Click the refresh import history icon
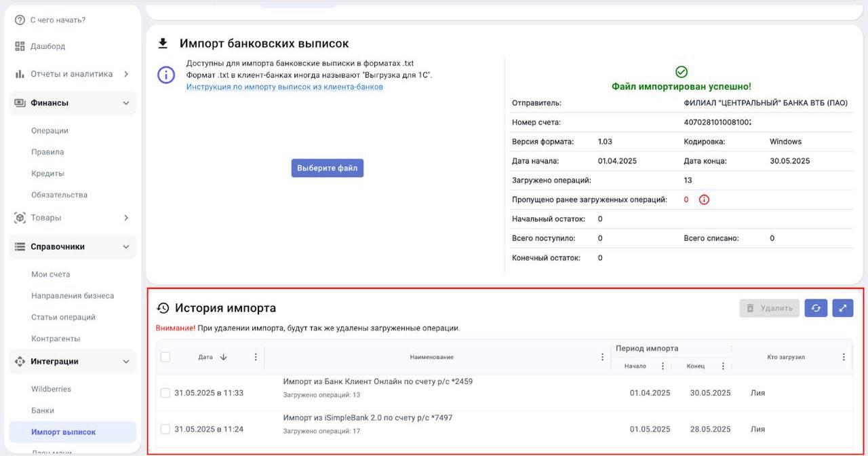 pos(816,308)
